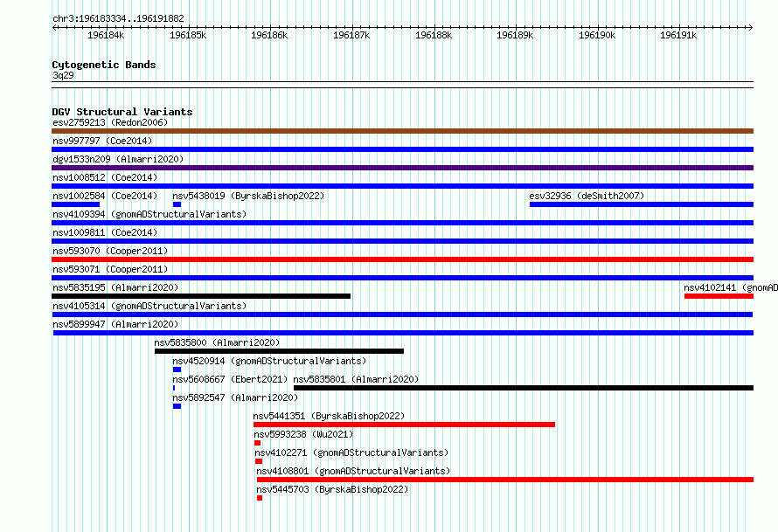Select the black nsv5835800 variant bar
Viewport: 778px width, 532px height.
coord(279,351)
